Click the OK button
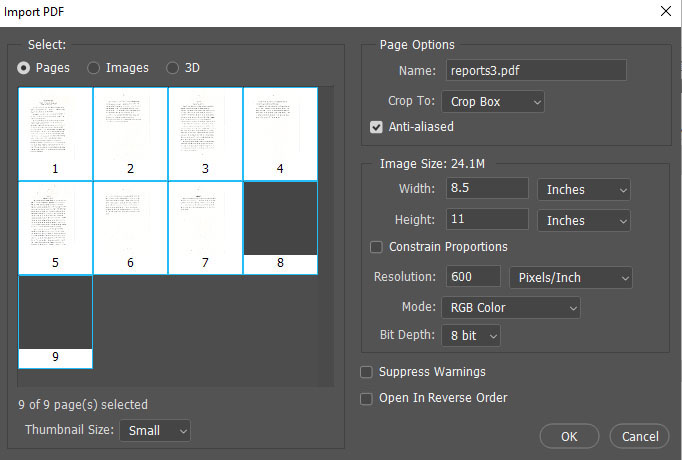Viewport: 682px width, 460px height. point(568,436)
